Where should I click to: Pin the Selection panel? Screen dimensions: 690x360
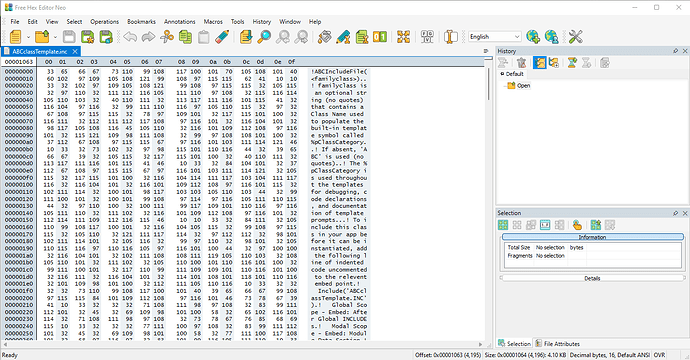(x=675, y=213)
